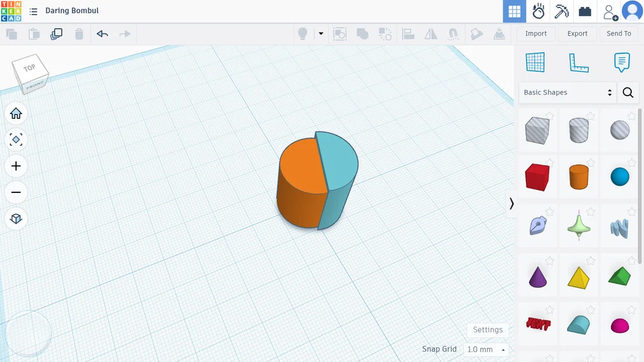The width and height of the screenshot is (644, 362).
Task: Open the Notes tool
Action: [622, 63]
